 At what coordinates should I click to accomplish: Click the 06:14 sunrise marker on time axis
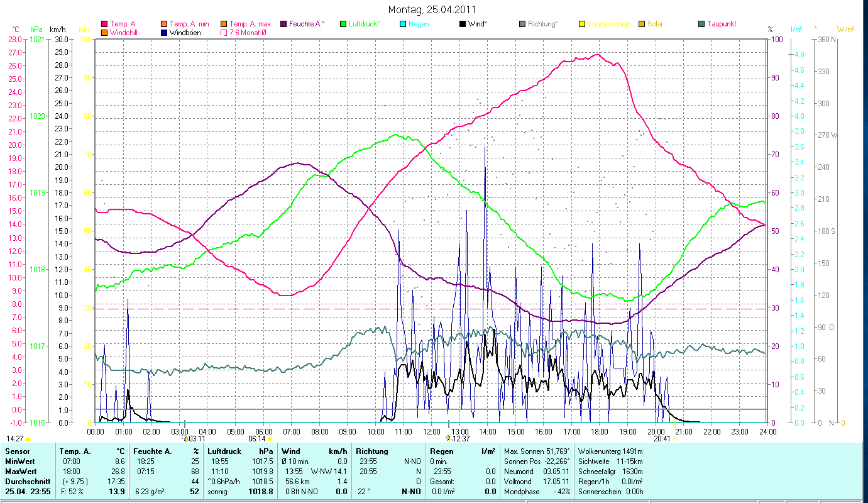pos(270,439)
